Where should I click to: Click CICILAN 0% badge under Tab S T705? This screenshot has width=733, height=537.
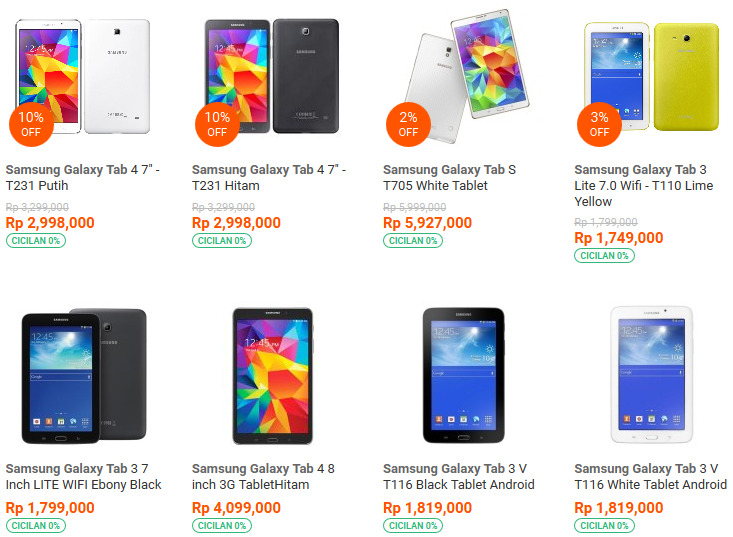[413, 240]
